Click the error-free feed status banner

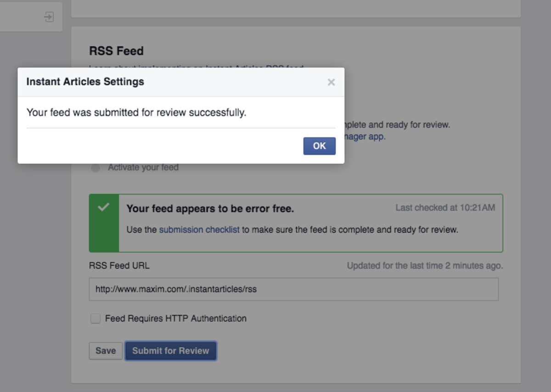click(296, 223)
